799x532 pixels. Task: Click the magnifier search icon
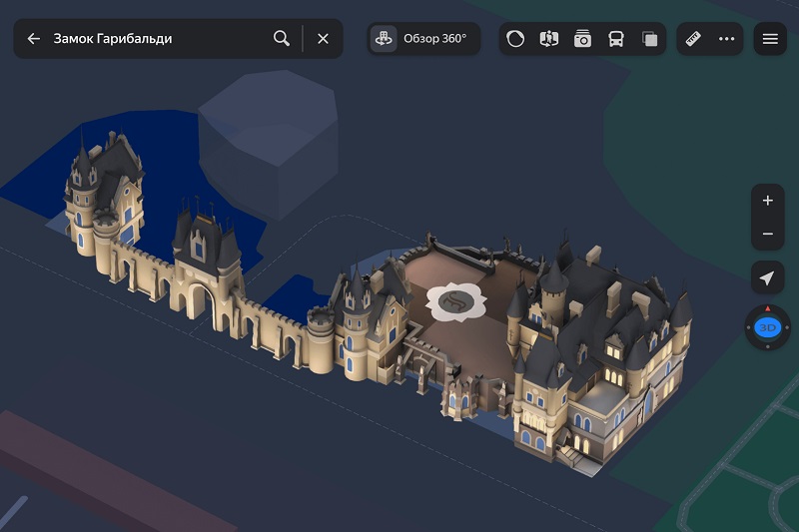point(282,39)
